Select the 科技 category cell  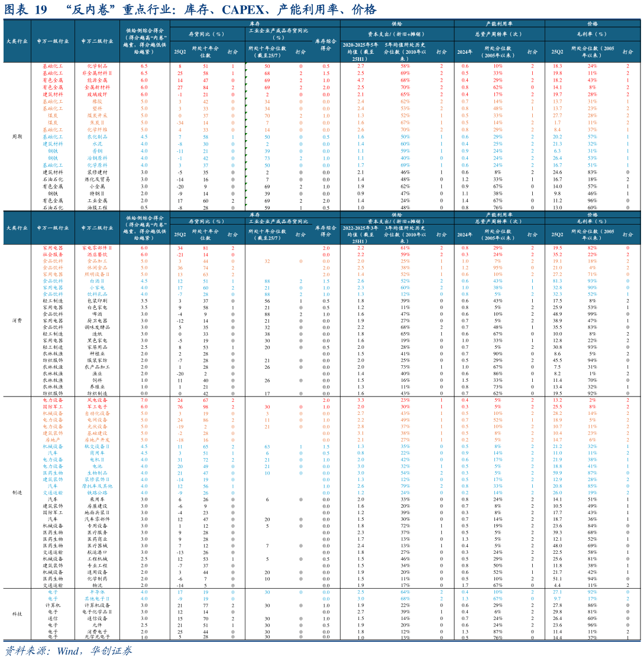[x=17, y=614]
